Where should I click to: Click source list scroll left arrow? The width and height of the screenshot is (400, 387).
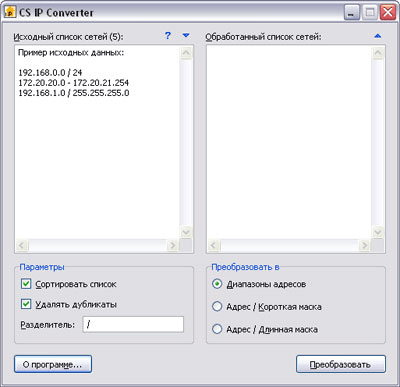(22, 246)
